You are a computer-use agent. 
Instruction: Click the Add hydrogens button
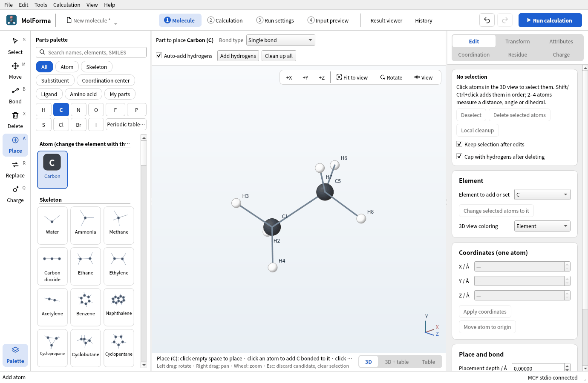pos(238,56)
